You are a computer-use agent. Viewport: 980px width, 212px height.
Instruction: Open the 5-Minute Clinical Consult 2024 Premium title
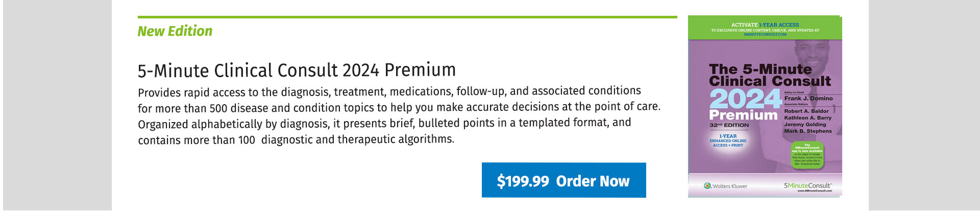297,70
